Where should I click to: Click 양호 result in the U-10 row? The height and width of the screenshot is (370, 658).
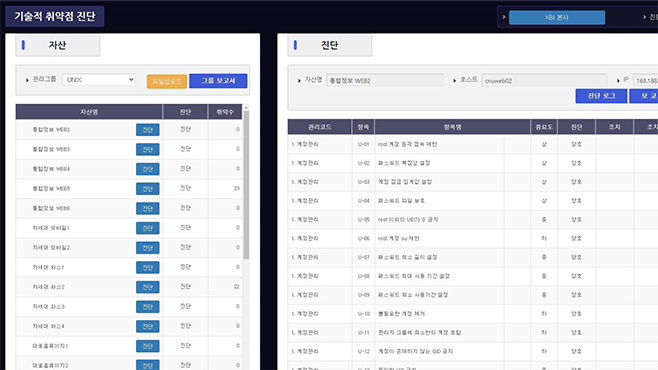[576, 314]
